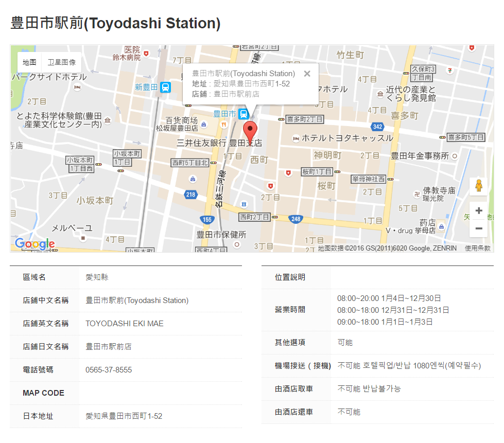The height and width of the screenshot is (443, 504).
Task: Click the restaurant fork icon near 豊田市 station
Action: (223, 125)
